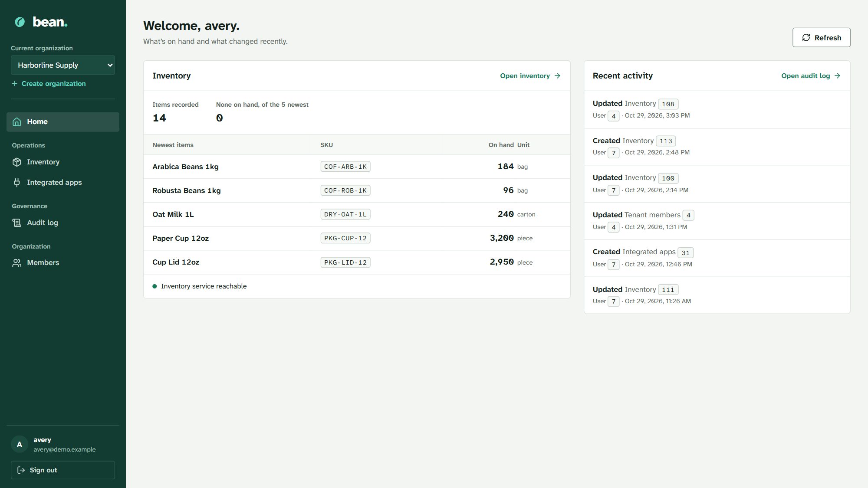
Task: Click the Inventory box icon in sidebar
Action: tap(17, 162)
